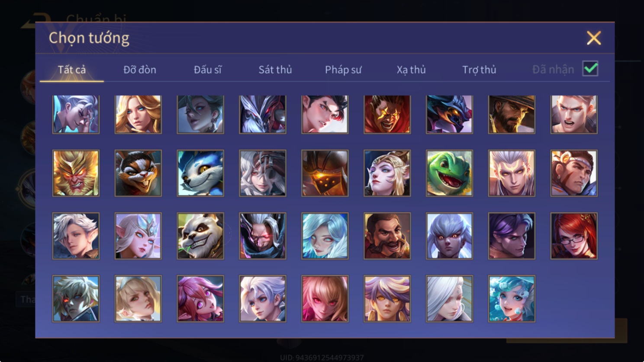Uncheck the Đã nhận checkbox
This screenshot has height=362, width=644.
(590, 69)
